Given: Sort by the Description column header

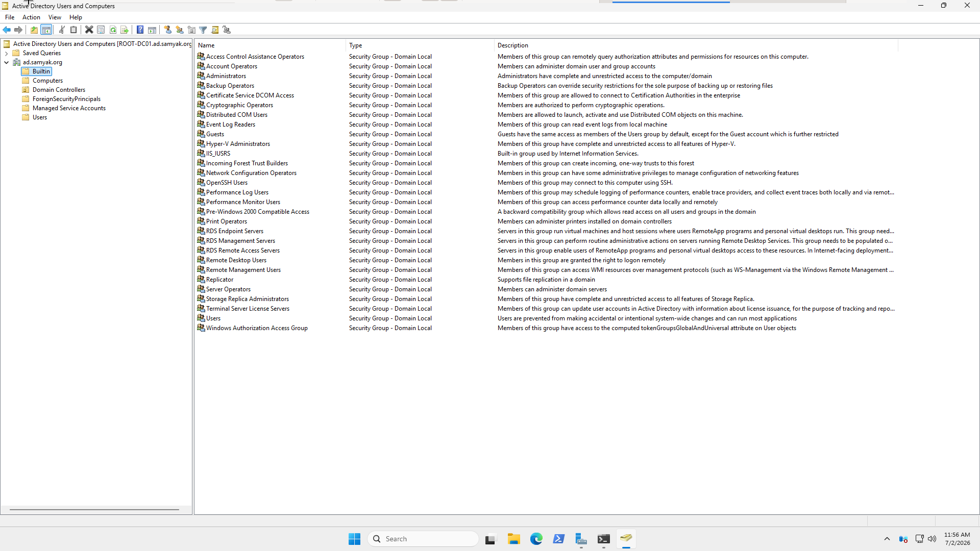Looking at the screenshot, I should point(696,45).
